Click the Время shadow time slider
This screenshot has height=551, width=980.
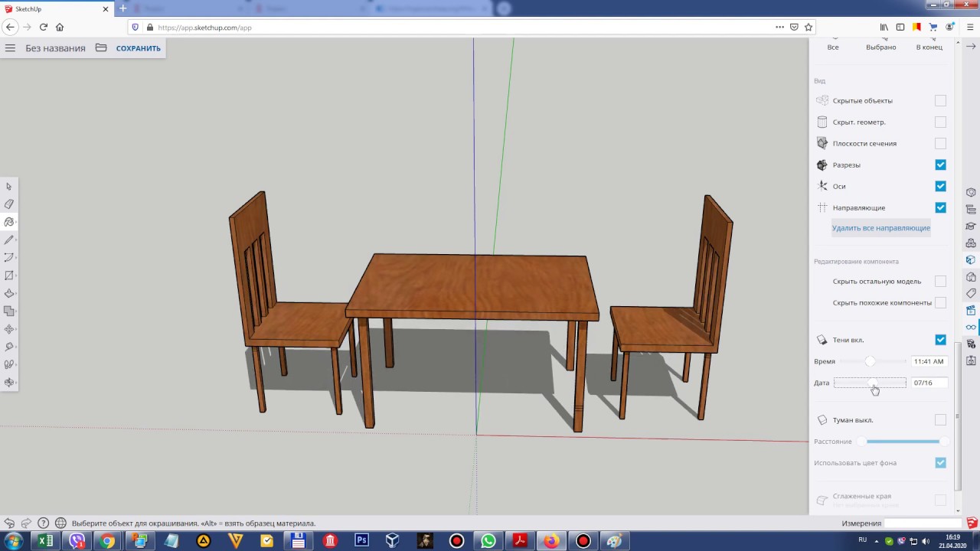pyautogui.click(x=870, y=361)
